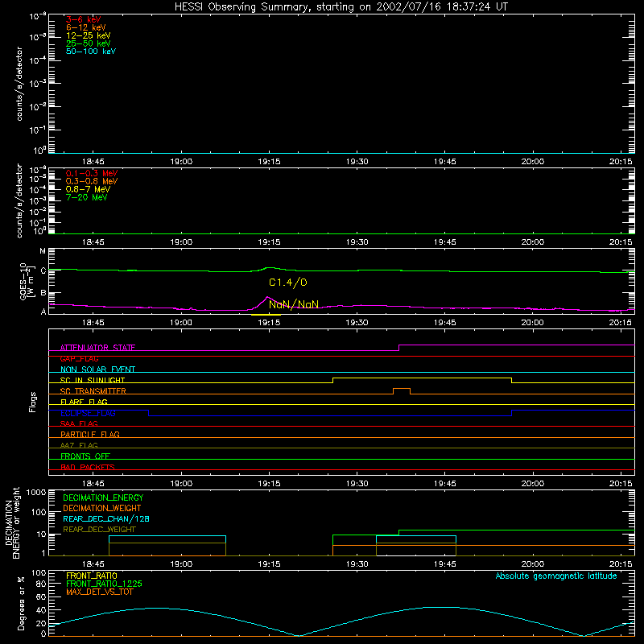The height and width of the screenshot is (644, 644).
Task: Click the Absolute geomagnetic latitude label
Action: (x=556, y=576)
